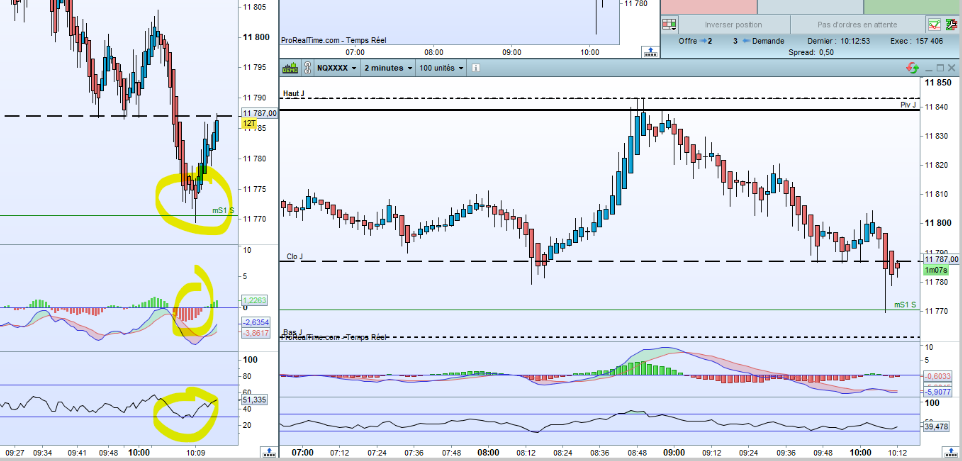Click the Offre 2 quote text
This screenshot has height=461, width=962.
[x=695, y=41]
